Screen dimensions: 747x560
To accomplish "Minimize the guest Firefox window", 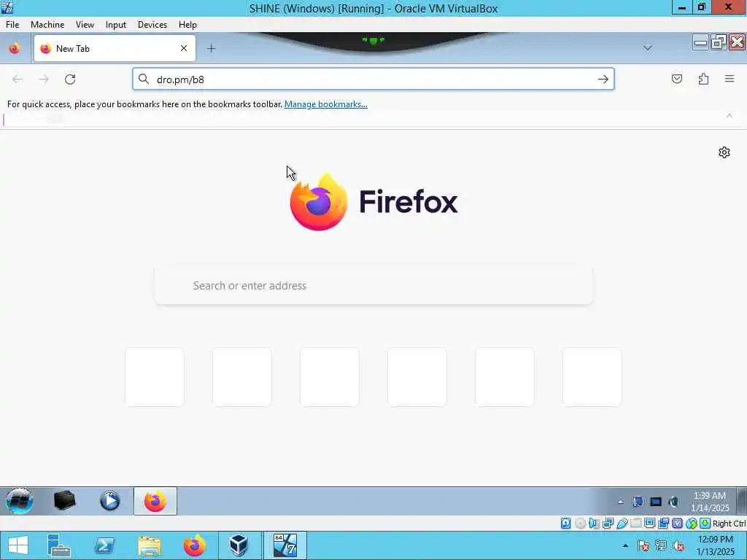I will click(700, 43).
